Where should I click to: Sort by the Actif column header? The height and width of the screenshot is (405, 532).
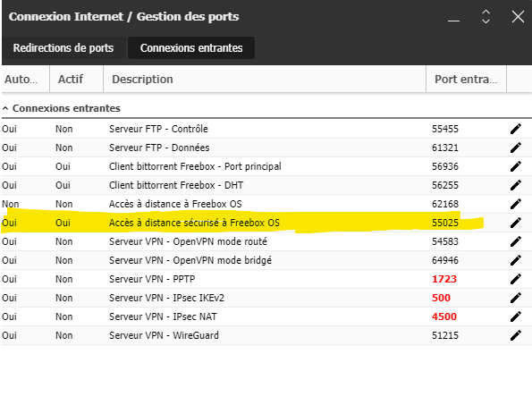coord(76,79)
